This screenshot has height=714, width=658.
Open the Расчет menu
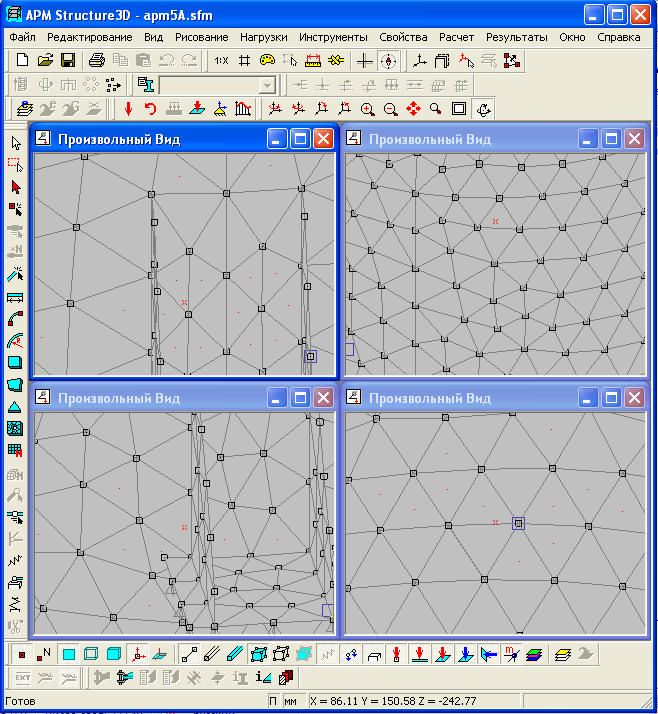pyautogui.click(x=456, y=37)
